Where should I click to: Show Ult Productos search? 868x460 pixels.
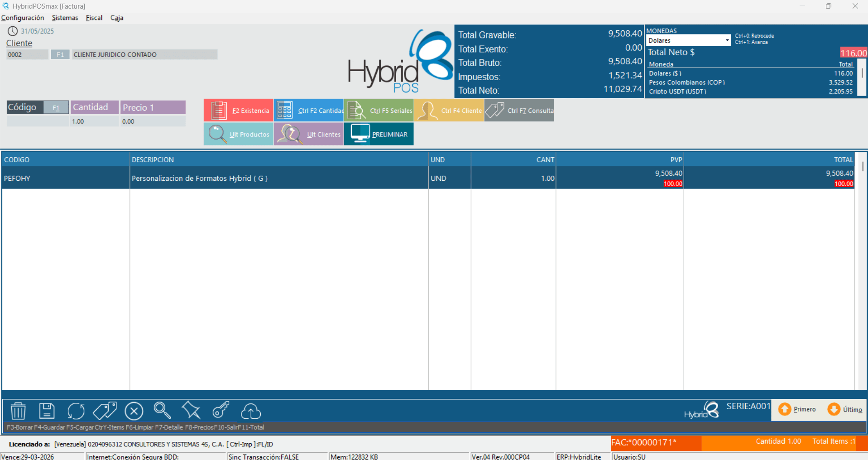239,134
